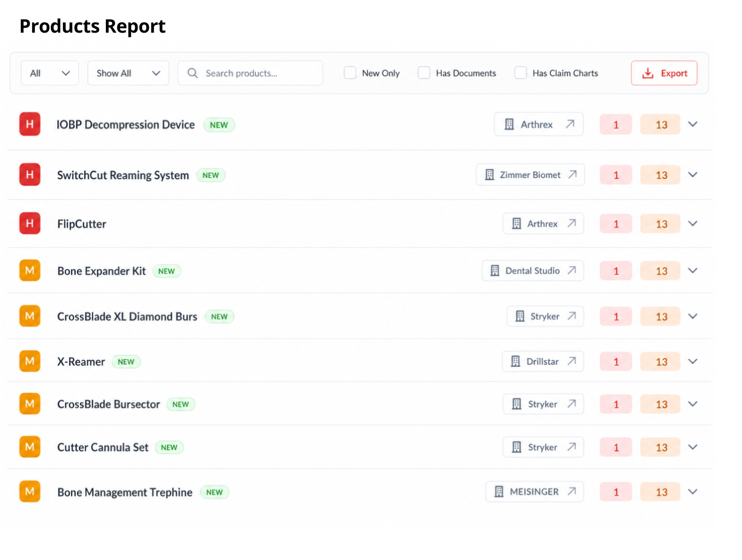742x560 pixels.
Task: Click the M badge next to CrossBlade Bursector
Action: (30, 404)
